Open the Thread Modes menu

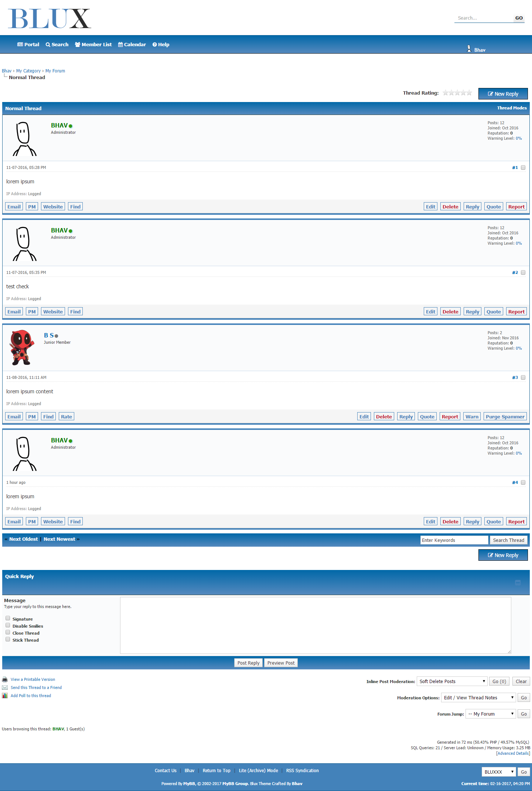coord(512,108)
